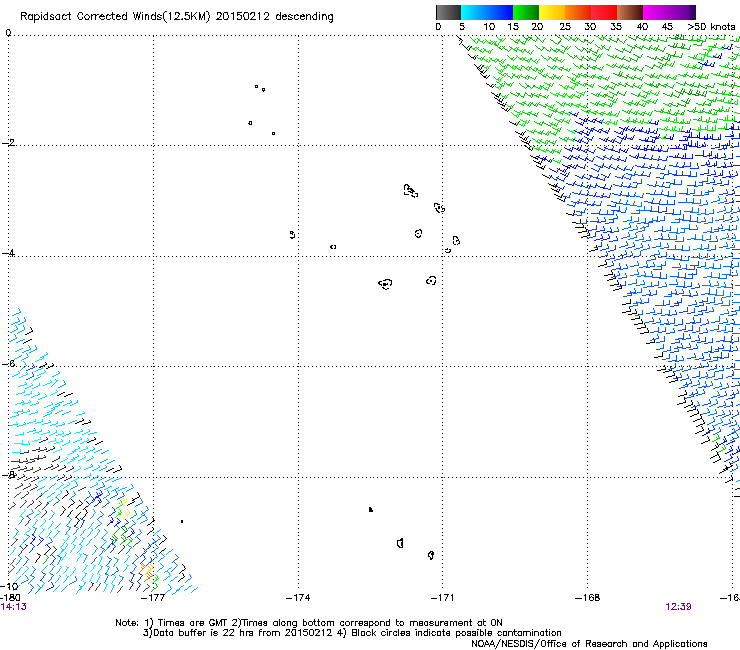Click the yellow wind barbs in the southwest swath
The image size is (740, 650).
pyautogui.click(x=124, y=507)
